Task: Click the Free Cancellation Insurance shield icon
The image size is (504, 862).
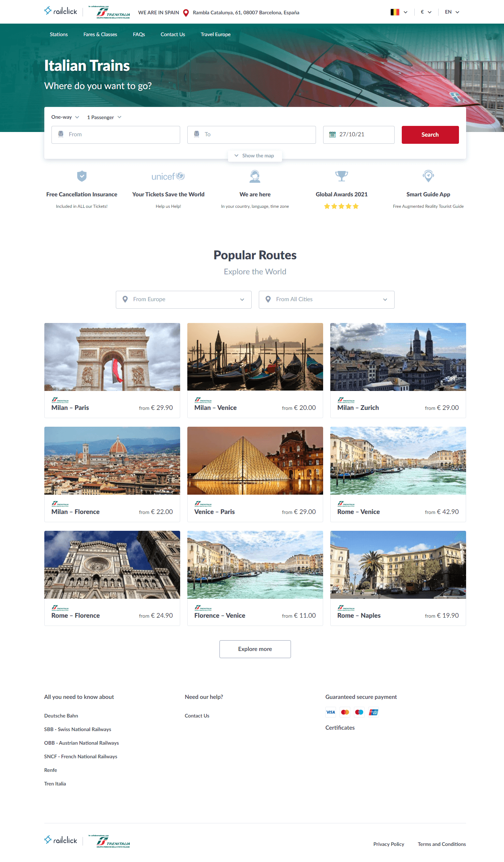Action: (x=82, y=176)
